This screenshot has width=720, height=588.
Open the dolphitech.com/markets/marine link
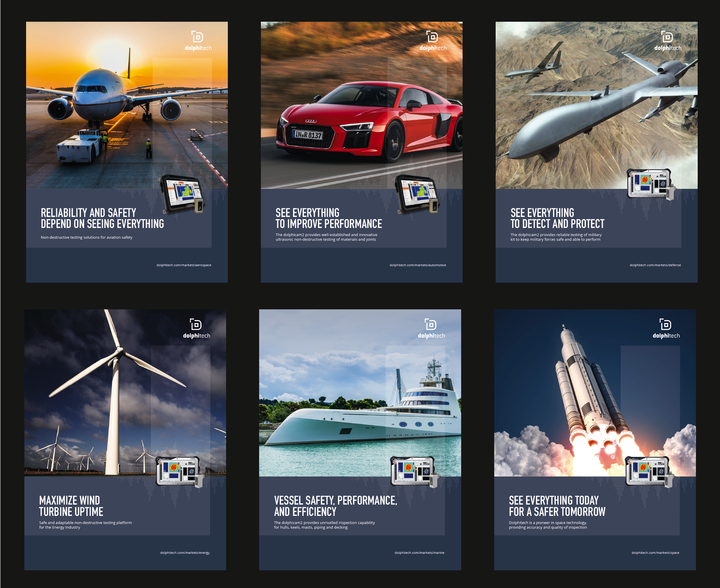[419, 553]
